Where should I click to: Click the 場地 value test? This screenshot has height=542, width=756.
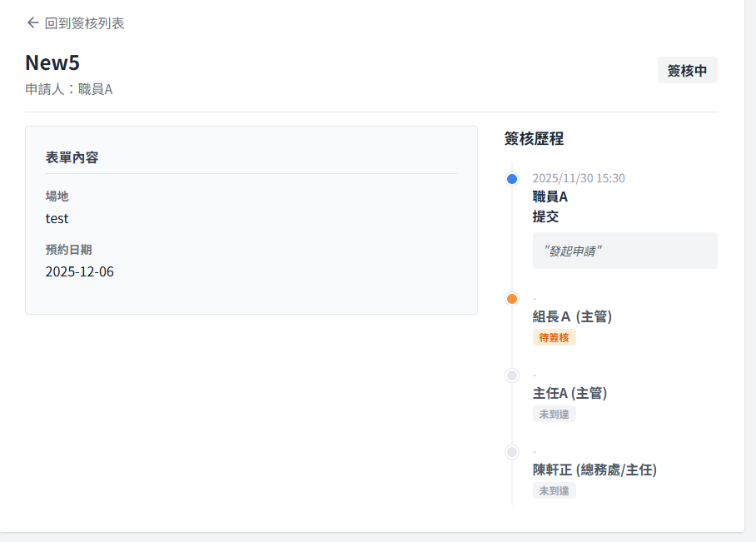click(57, 218)
